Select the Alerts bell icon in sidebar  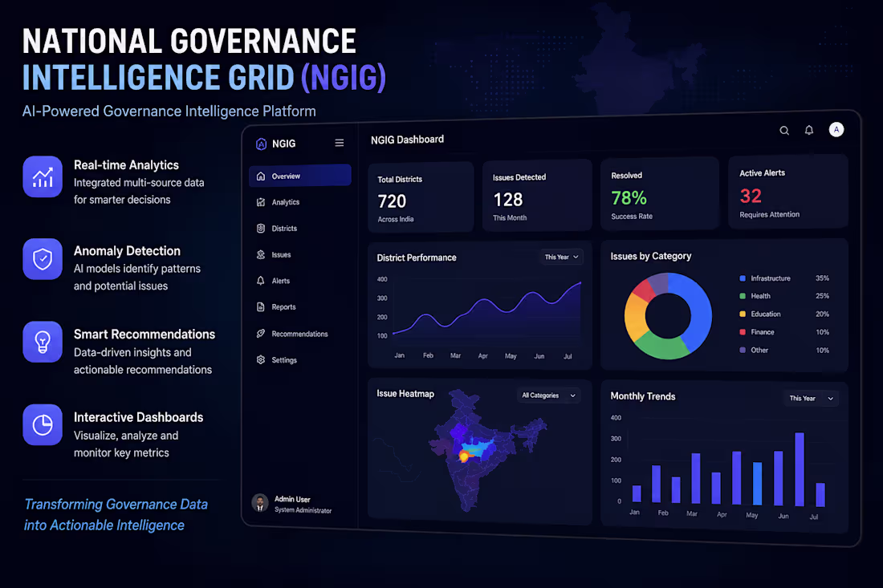(x=261, y=281)
